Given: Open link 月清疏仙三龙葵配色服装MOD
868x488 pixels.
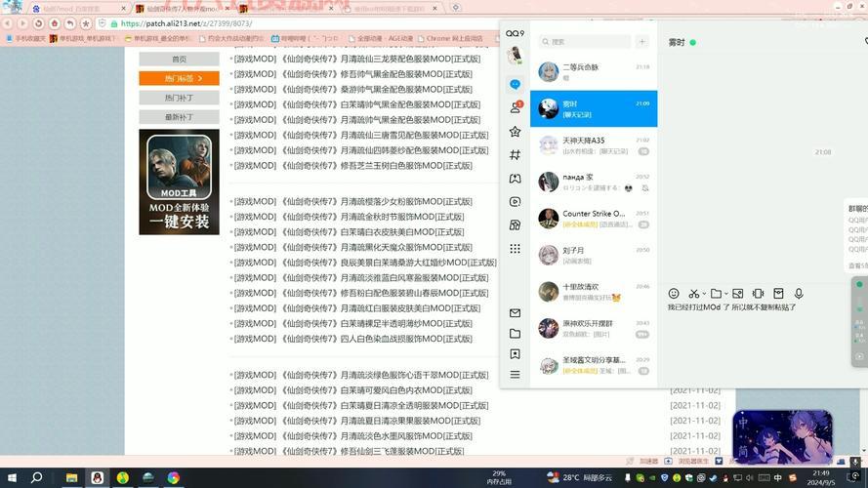Looking at the screenshot, I should tap(357, 59).
